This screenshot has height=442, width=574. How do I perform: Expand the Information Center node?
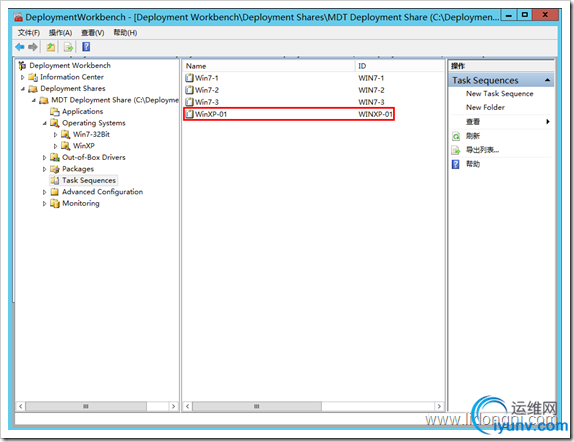pos(23,77)
